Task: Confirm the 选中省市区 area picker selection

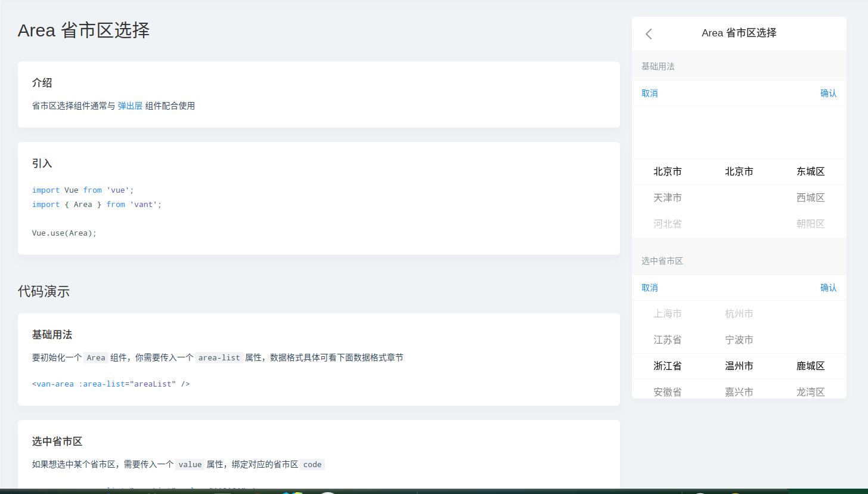Action: 829,288
